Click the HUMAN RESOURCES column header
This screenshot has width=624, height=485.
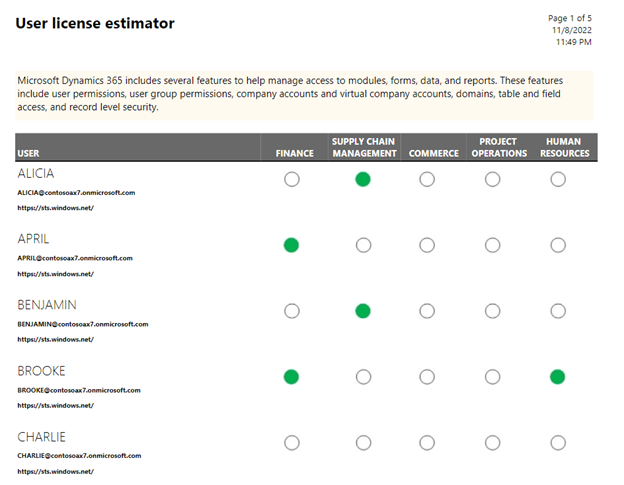pyautogui.click(x=564, y=148)
